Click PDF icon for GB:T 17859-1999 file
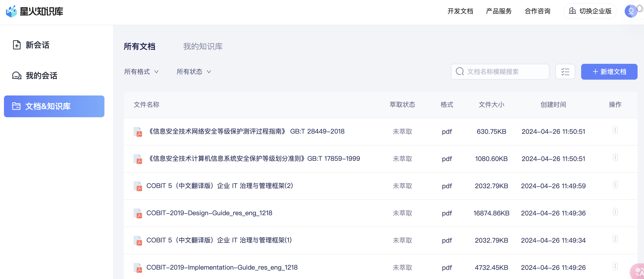The image size is (644, 279). coord(138,159)
